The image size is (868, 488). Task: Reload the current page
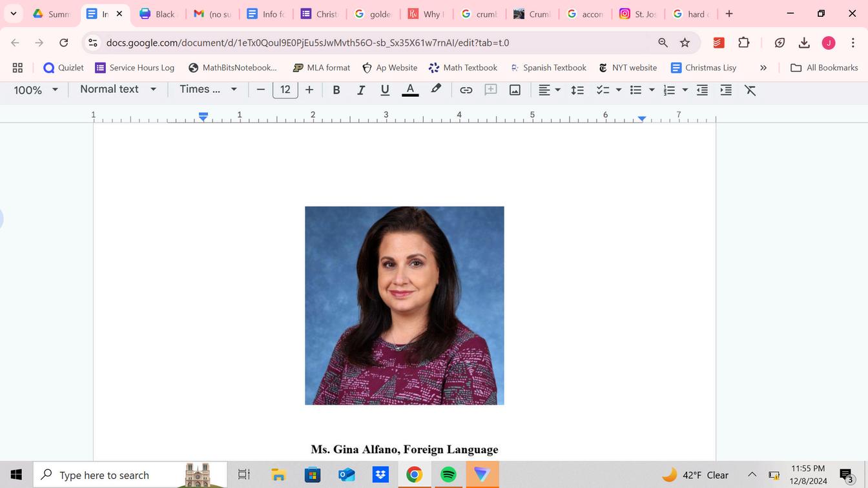(x=63, y=43)
